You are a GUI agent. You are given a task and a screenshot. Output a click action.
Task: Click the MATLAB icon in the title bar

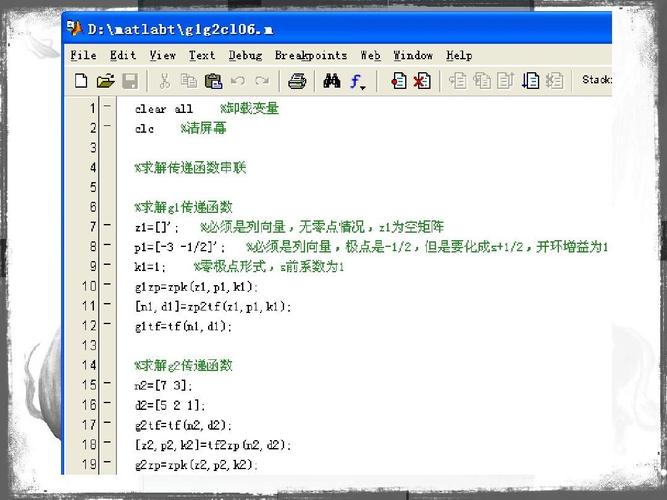[x=74, y=29]
